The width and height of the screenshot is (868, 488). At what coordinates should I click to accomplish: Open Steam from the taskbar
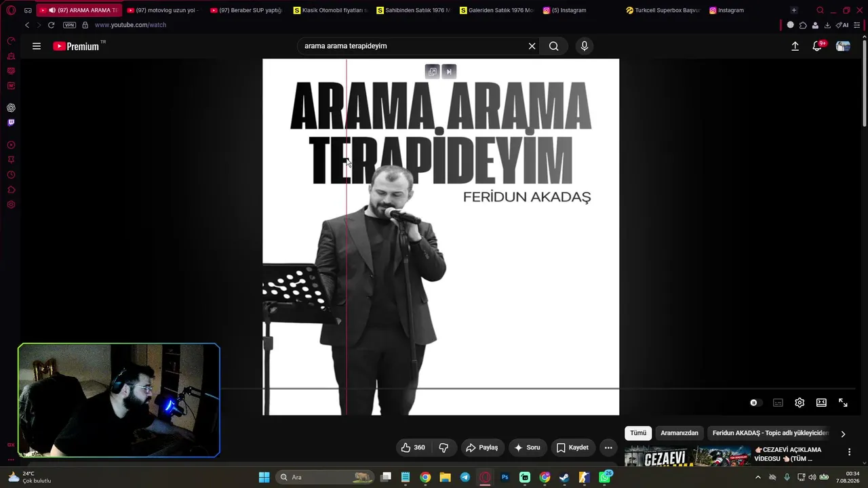pos(564,477)
